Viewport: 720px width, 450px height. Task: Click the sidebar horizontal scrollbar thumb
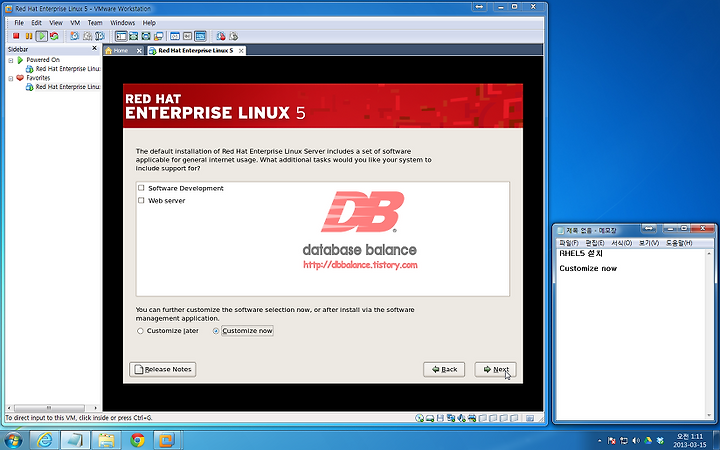point(49,408)
